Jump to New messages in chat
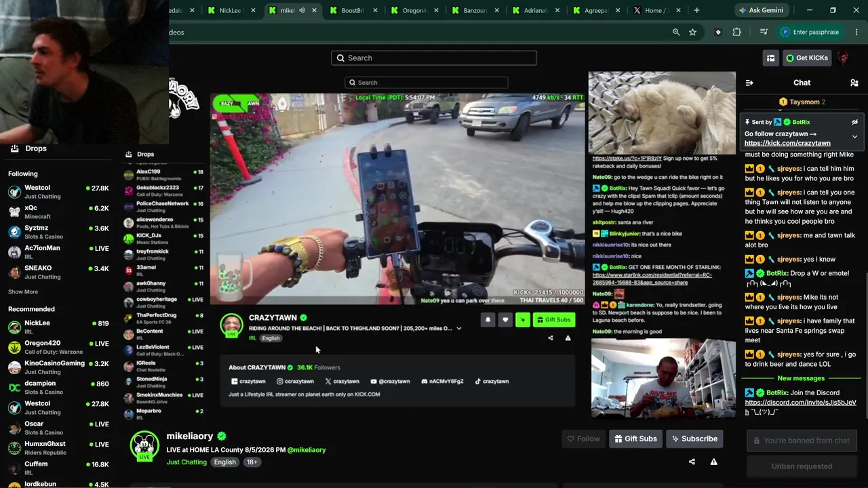868x488 pixels. [x=801, y=378]
